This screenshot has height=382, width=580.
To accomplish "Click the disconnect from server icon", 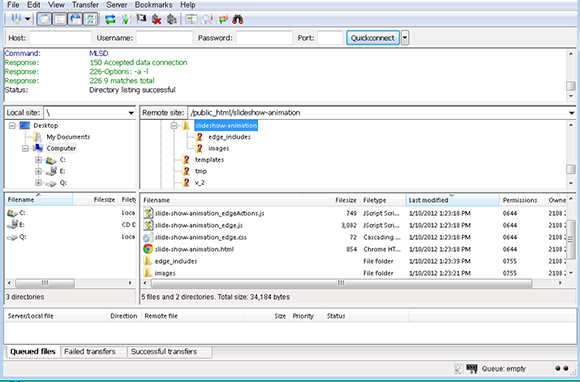I will pyautogui.click(x=156, y=19).
